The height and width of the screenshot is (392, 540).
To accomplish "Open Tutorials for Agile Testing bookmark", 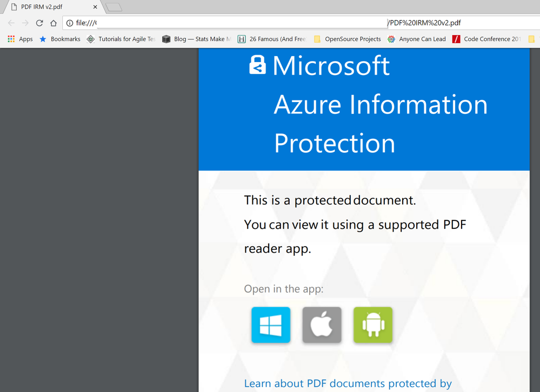I will (x=121, y=39).
